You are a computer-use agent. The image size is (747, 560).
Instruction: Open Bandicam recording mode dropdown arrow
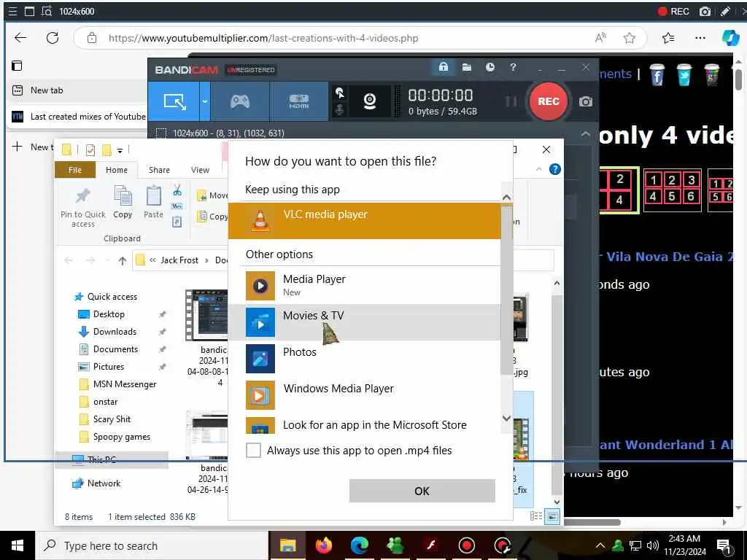[205, 101]
